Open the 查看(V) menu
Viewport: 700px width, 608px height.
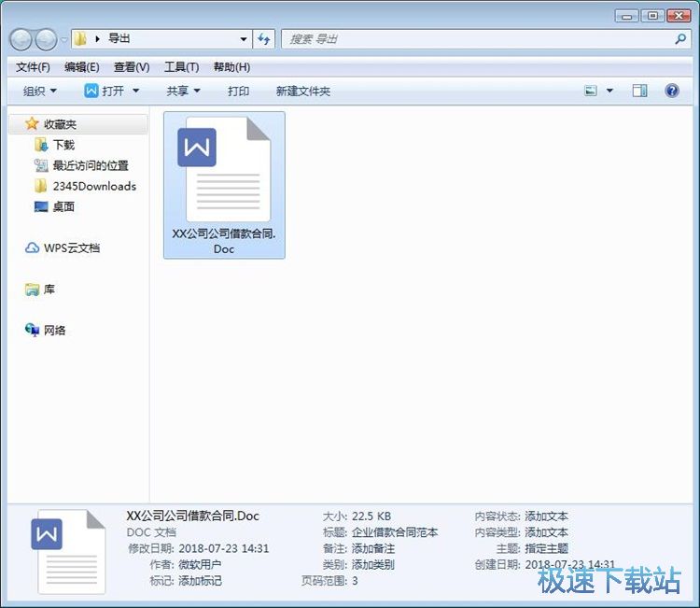[132, 67]
